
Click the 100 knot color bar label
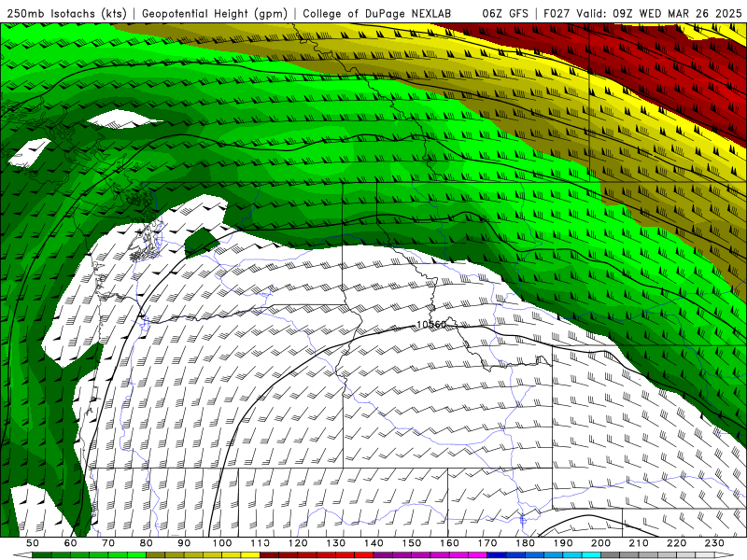(222, 543)
